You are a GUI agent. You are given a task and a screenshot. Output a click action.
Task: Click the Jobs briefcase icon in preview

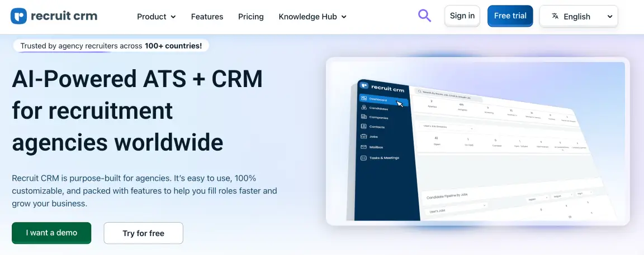pos(363,137)
